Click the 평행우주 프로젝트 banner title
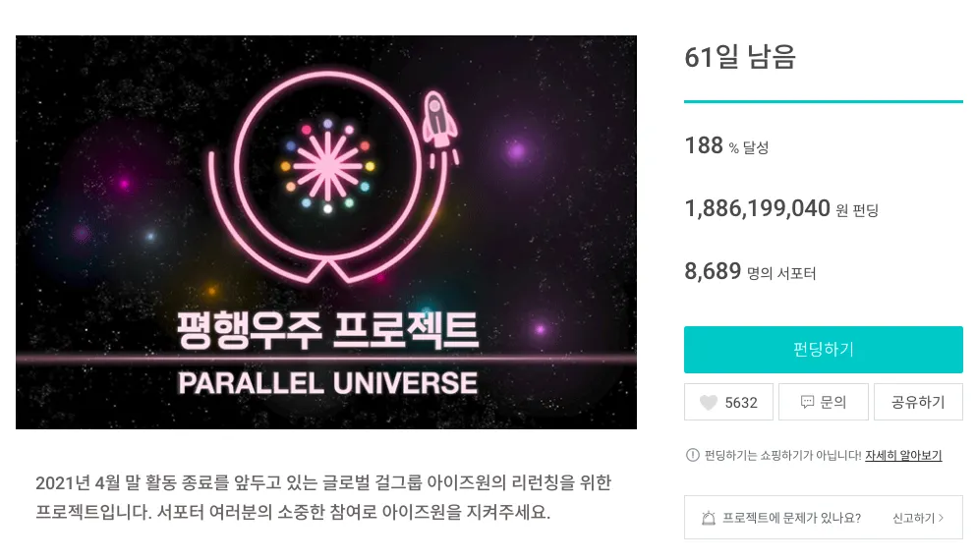This screenshot has width=976, height=560. click(x=326, y=330)
